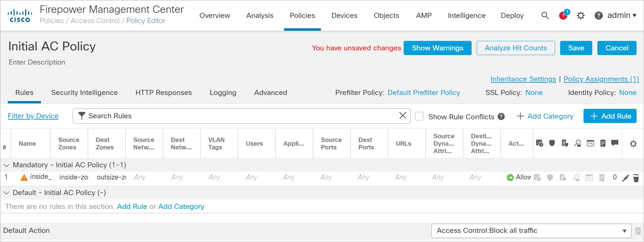This screenshot has width=644, height=242.
Task: Collapse the Default section chevron
Action: click(6, 193)
